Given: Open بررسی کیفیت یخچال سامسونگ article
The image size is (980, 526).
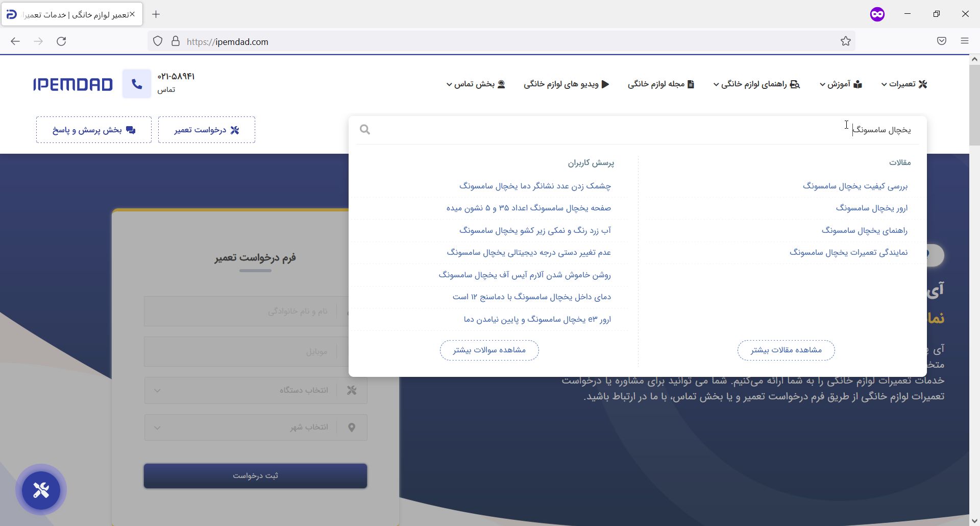Looking at the screenshot, I should [x=855, y=186].
